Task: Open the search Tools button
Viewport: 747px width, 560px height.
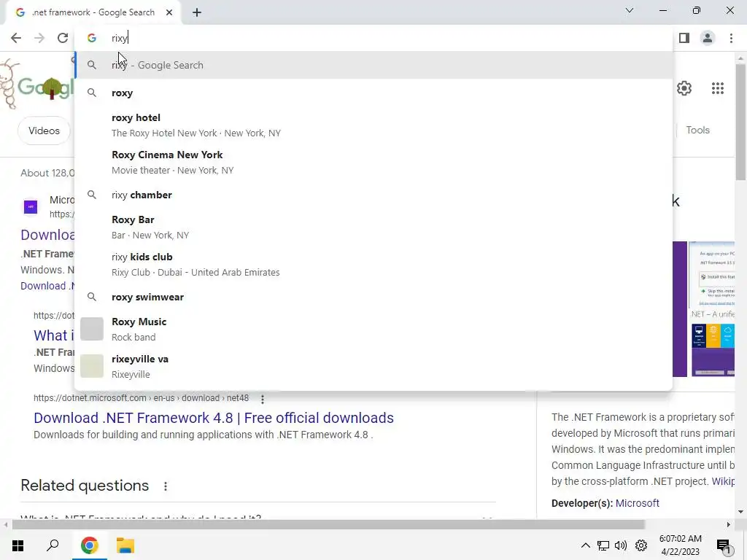Action: coord(697,130)
